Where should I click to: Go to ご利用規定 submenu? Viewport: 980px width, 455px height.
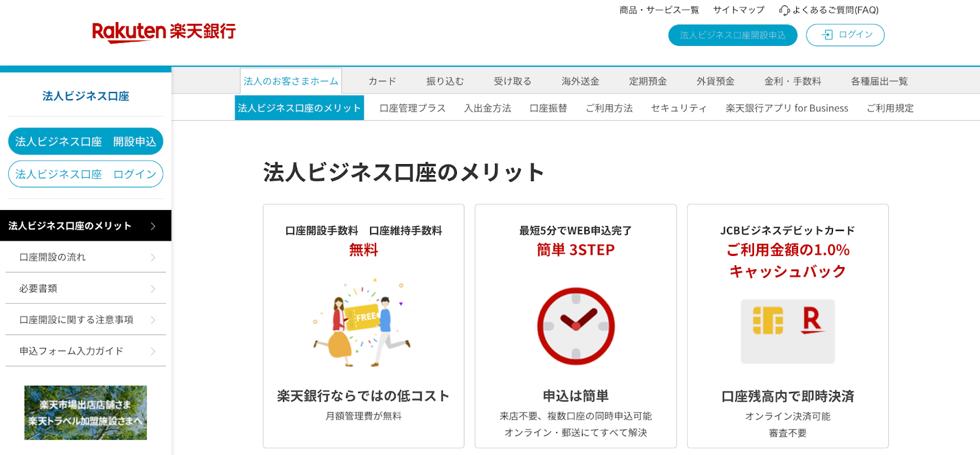click(x=890, y=108)
